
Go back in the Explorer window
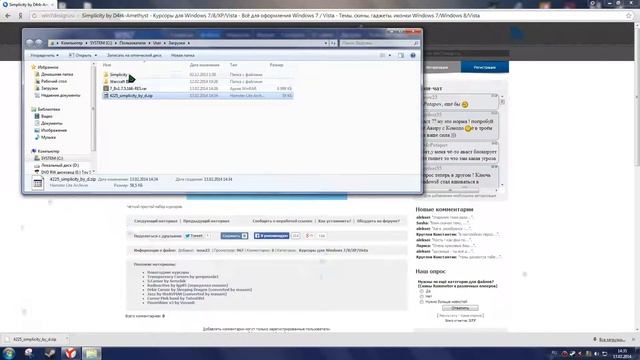(29, 42)
